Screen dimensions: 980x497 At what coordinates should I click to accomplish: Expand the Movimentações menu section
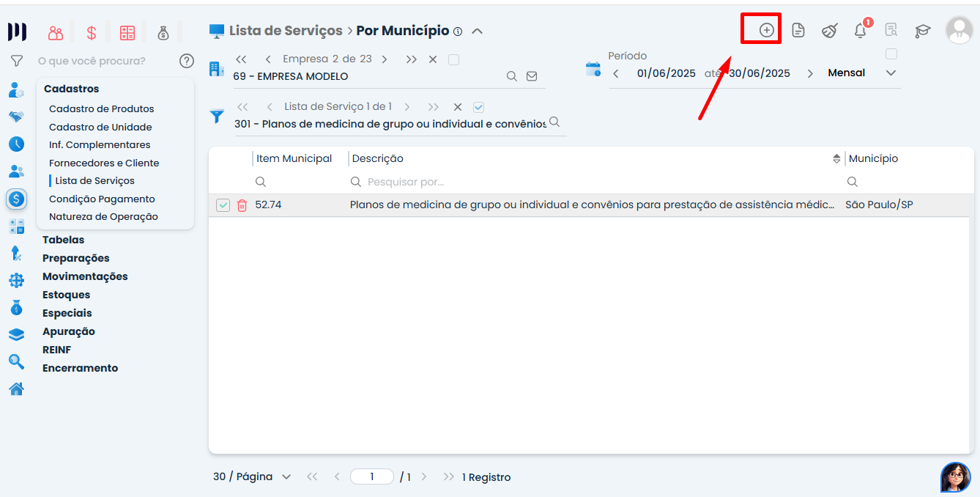coord(85,276)
